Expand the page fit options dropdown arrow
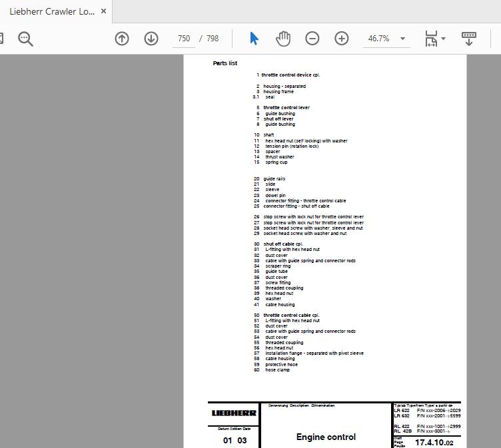The width and height of the screenshot is (501, 448). 444,39
